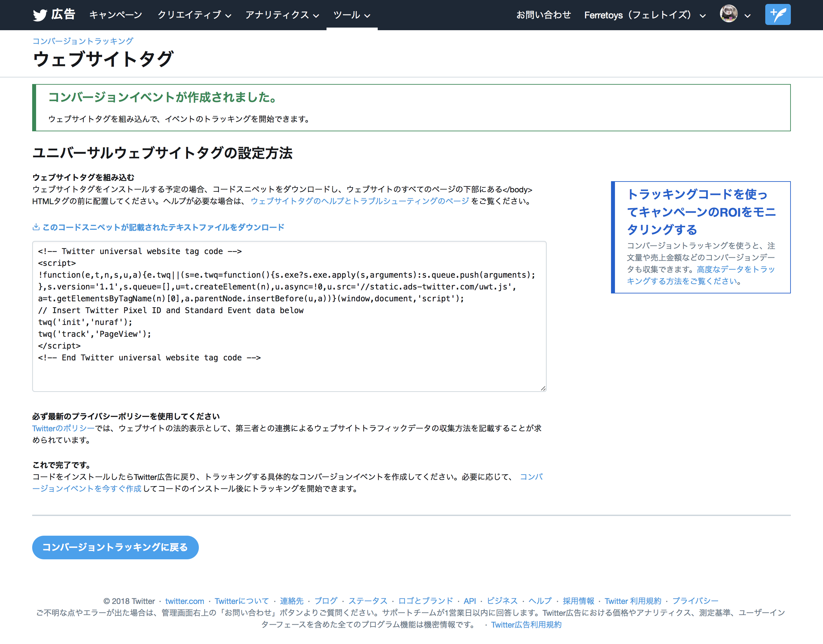The width and height of the screenshot is (823, 644).
Task: Open the website tag help and troubleshooting link
Action: pos(360,201)
